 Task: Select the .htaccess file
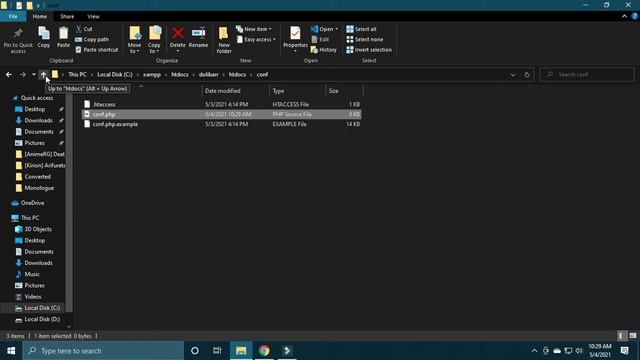[222, 104]
